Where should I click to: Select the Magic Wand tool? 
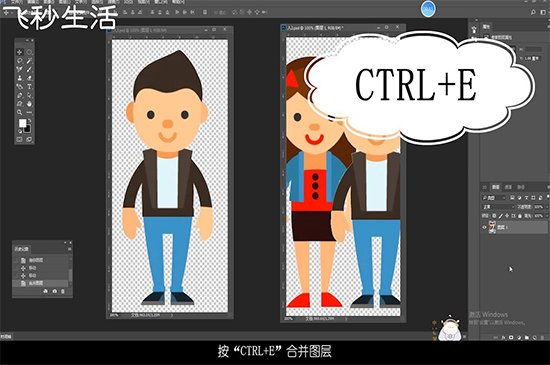tap(29, 61)
